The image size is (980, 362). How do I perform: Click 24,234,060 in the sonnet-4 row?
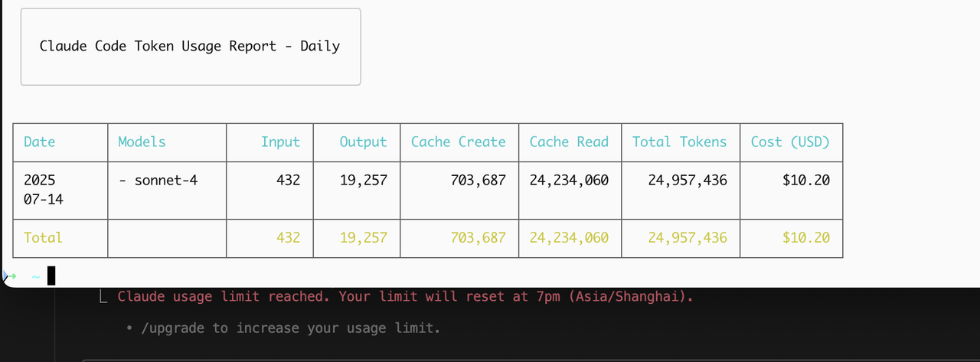[570, 181]
